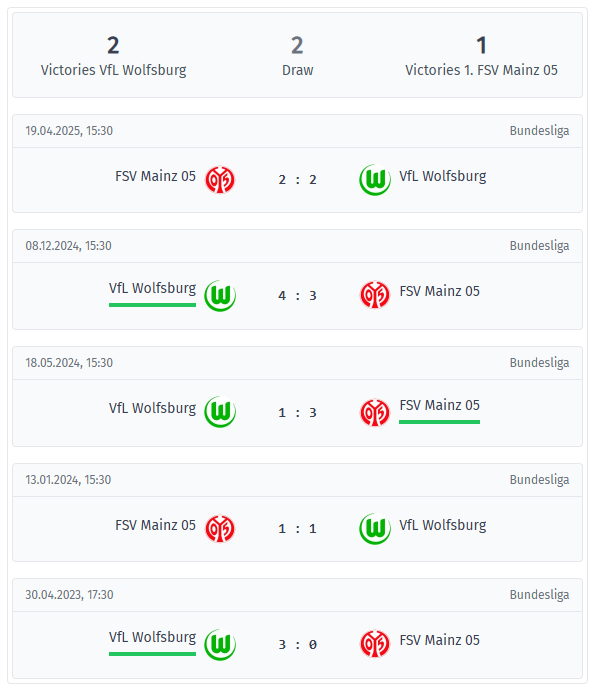Open the 2 : 2 match result

pyautogui.click(x=297, y=180)
